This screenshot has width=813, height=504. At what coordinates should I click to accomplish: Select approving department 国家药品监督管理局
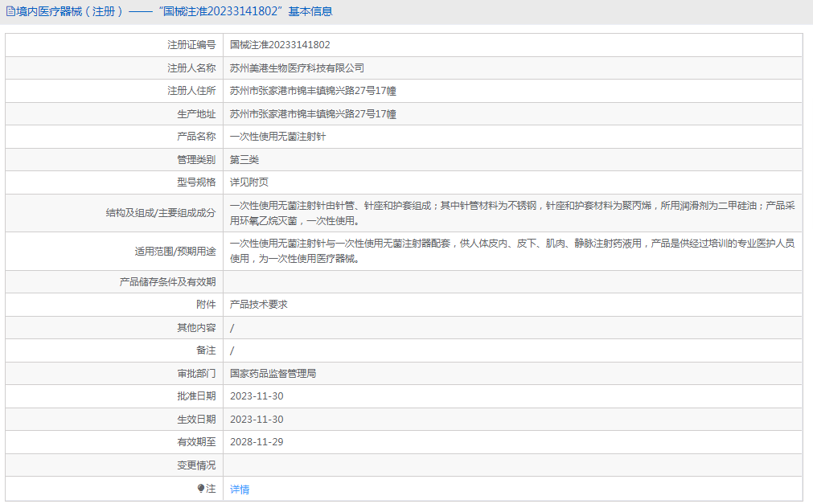(273, 374)
